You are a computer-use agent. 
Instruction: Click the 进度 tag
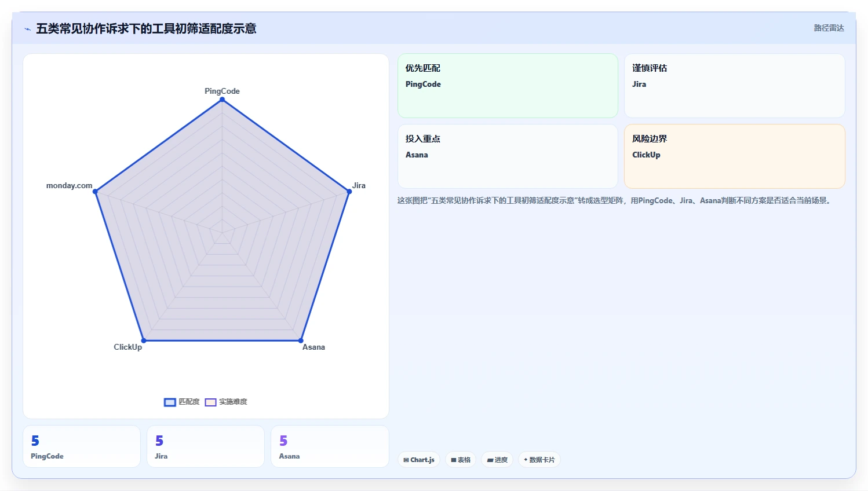(497, 460)
